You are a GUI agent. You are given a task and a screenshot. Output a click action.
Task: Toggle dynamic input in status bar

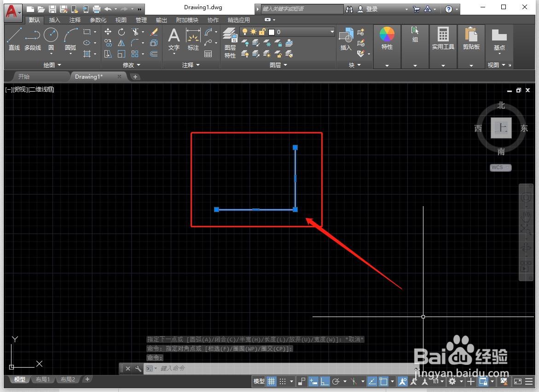pyautogui.click(x=313, y=381)
